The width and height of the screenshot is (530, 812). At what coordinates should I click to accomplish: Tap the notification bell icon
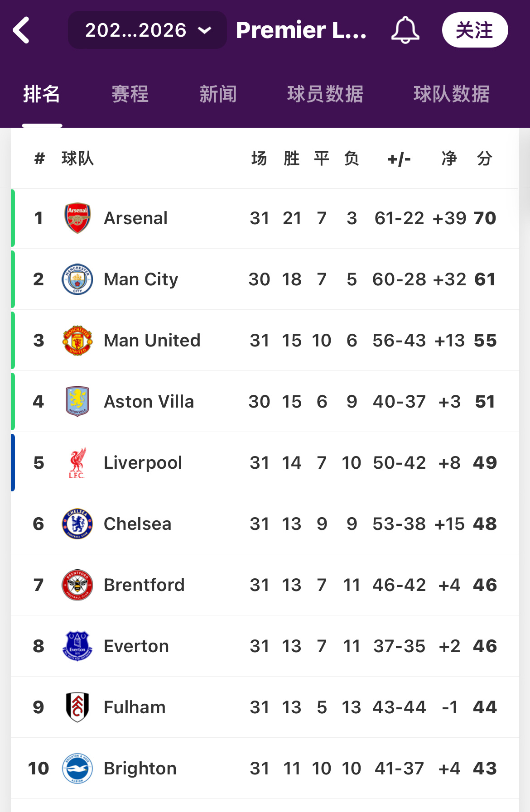coord(405,30)
